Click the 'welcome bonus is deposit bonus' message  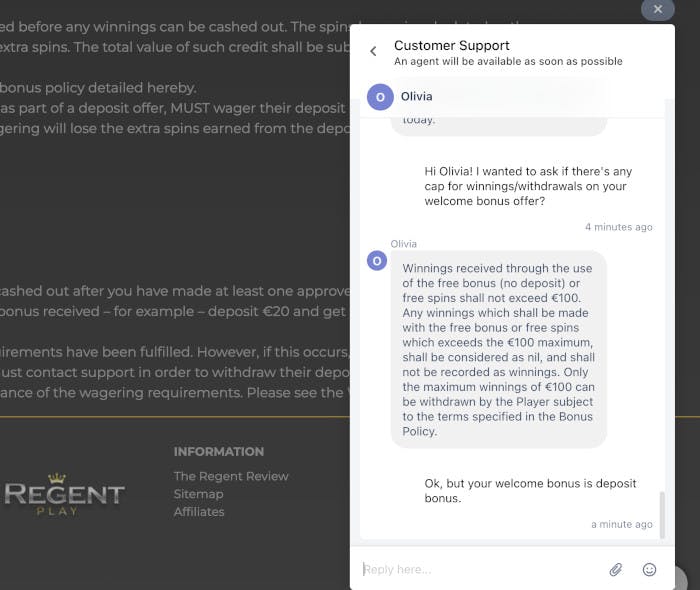pyautogui.click(x=530, y=490)
